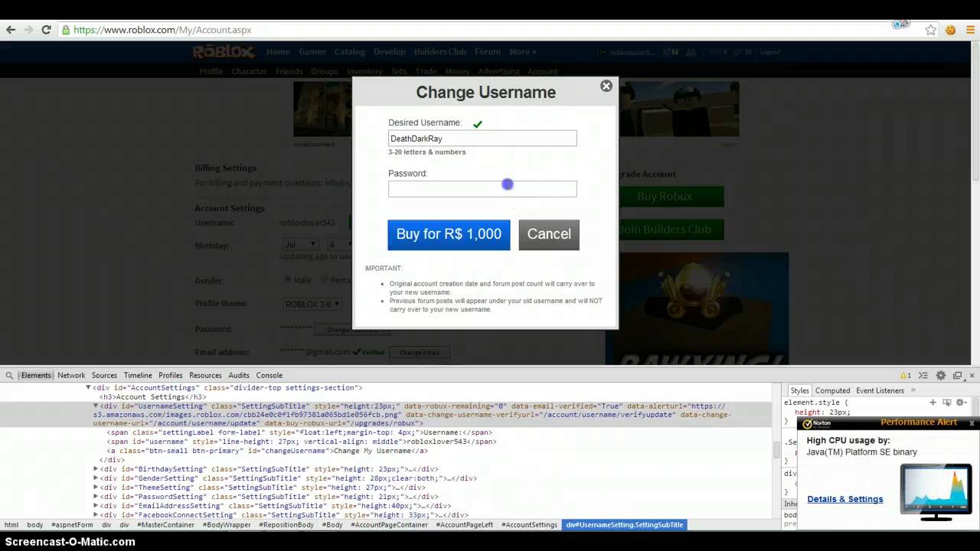Open the Styles pane gear menu

[961, 403]
